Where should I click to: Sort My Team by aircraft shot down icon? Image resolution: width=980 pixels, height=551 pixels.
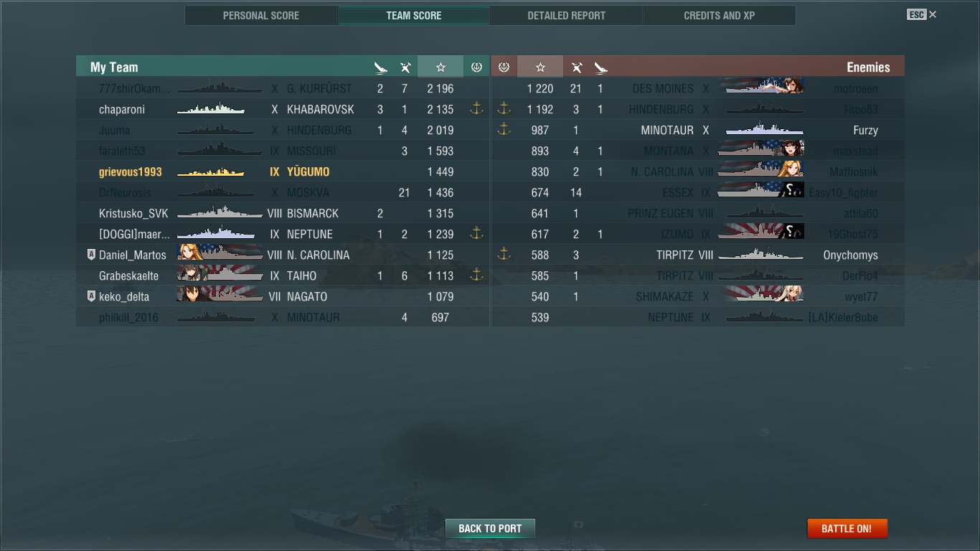pyautogui.click(x=405, y=67)
